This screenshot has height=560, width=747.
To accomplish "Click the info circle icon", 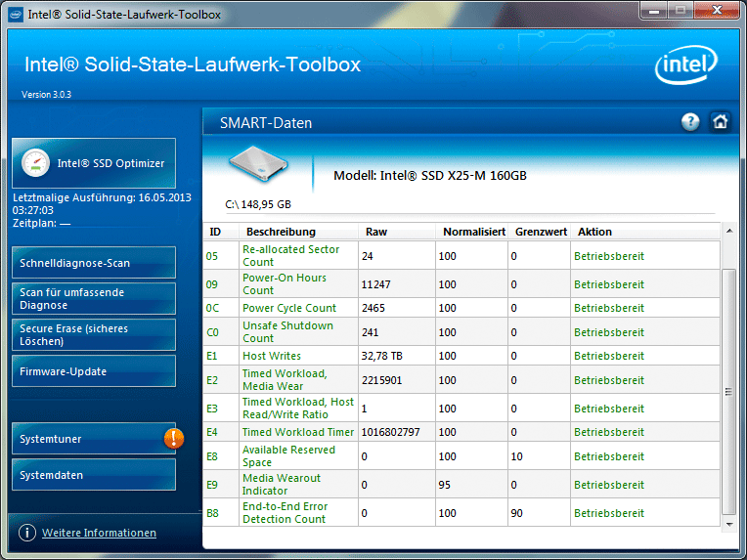I will [x=27, y=532].
